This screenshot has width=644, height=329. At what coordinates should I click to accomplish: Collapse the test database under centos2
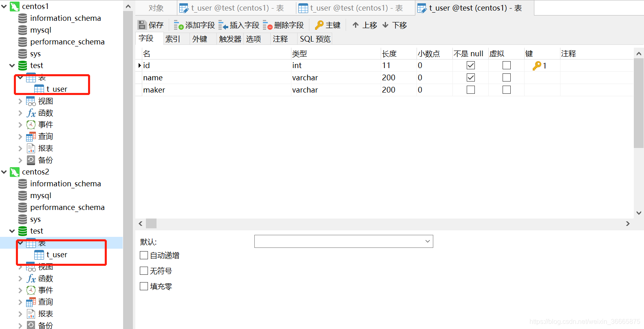tap(12, 231)
